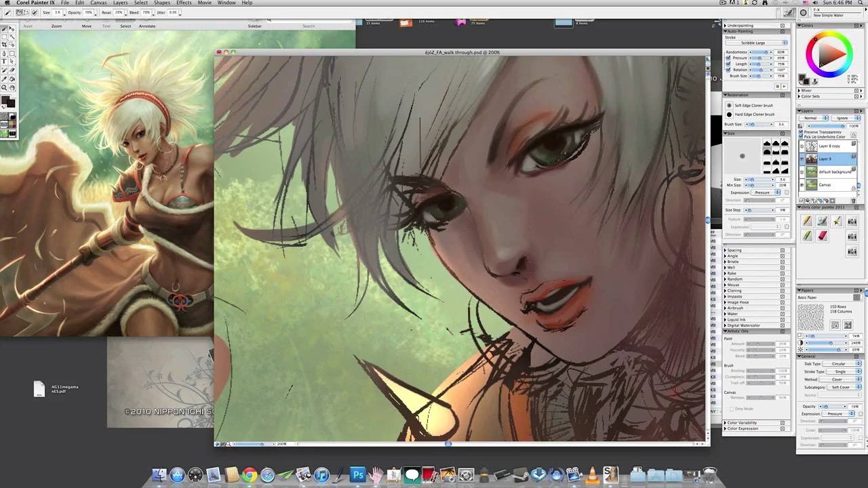The image size is (868, 488).
Task: Select the Rectangular Selection tool
Action: pyautogui.click(x=3, y=37)
